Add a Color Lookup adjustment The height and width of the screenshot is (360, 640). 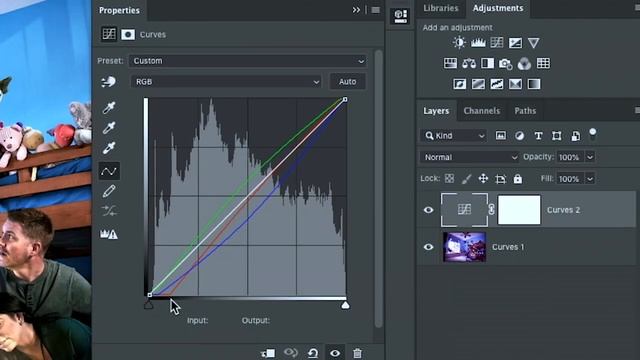pyautogui.click(x=543, y=63)
